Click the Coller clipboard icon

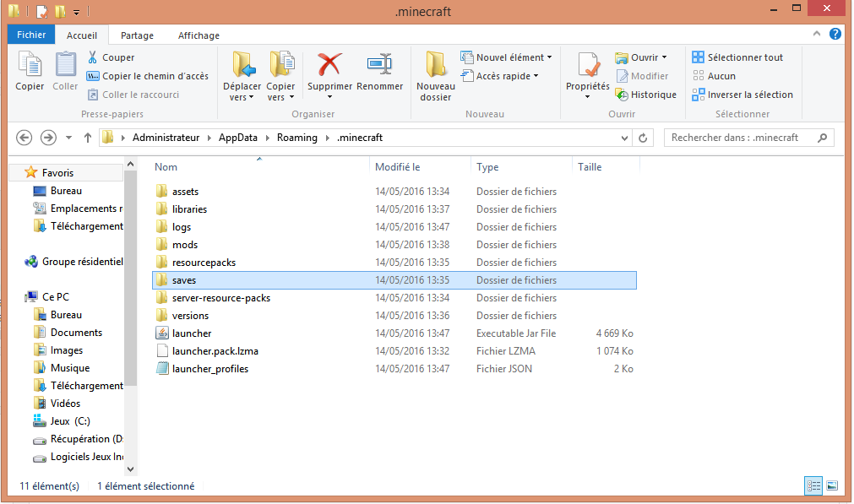tap(65, 64)
